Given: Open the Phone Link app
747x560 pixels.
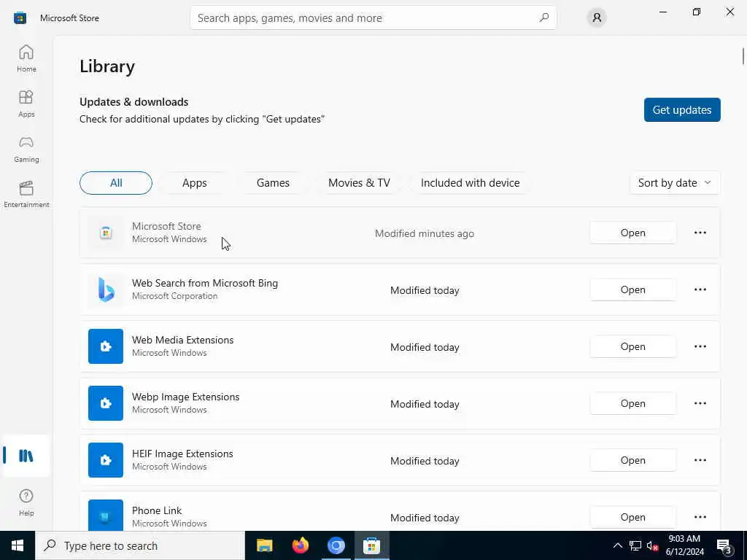Looking at the screenshot, I should tap(632, 517).
